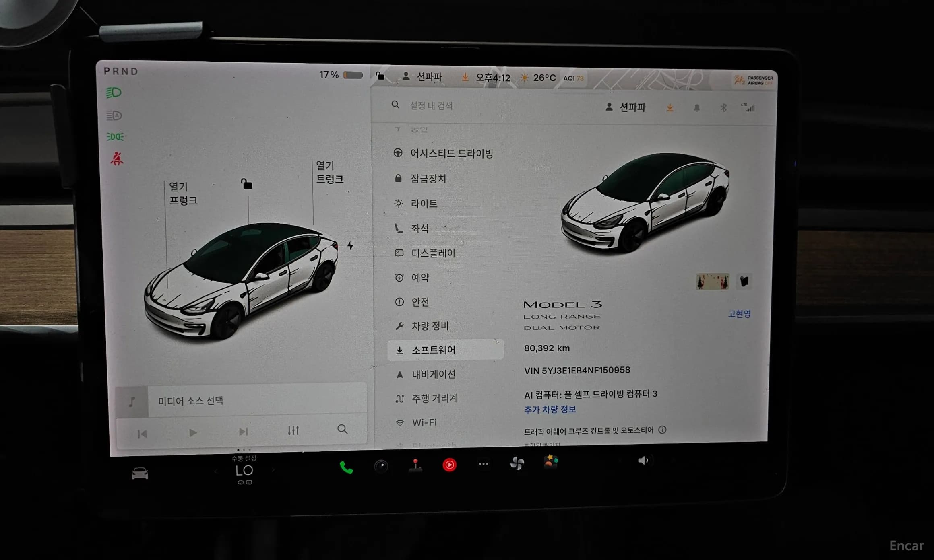Tap the 80,392 km odometer value
The image size is (934, 560).
[x=547, y=348]
